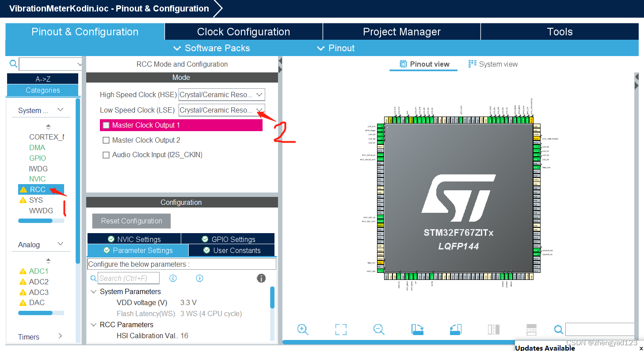Screen dimensions: 644x351
Task: Zoom in on the pinout view
Action: click(x=303, y=329)
